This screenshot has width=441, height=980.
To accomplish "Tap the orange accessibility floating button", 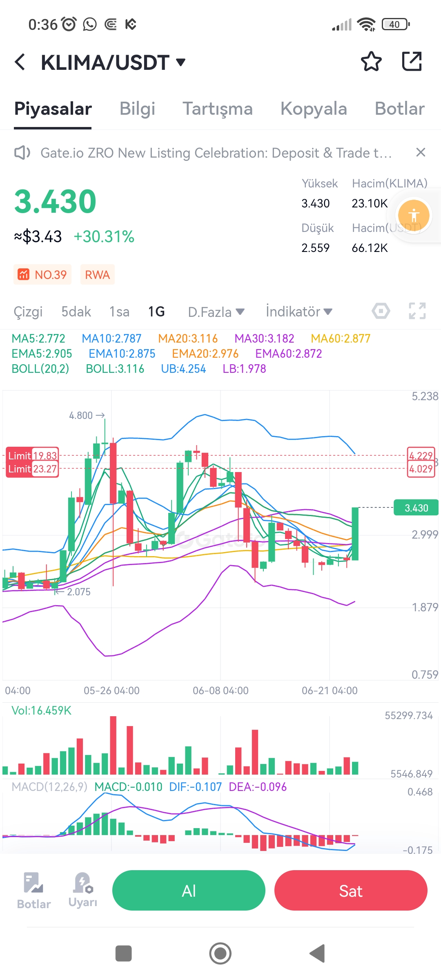I will [x=414, y=215].
